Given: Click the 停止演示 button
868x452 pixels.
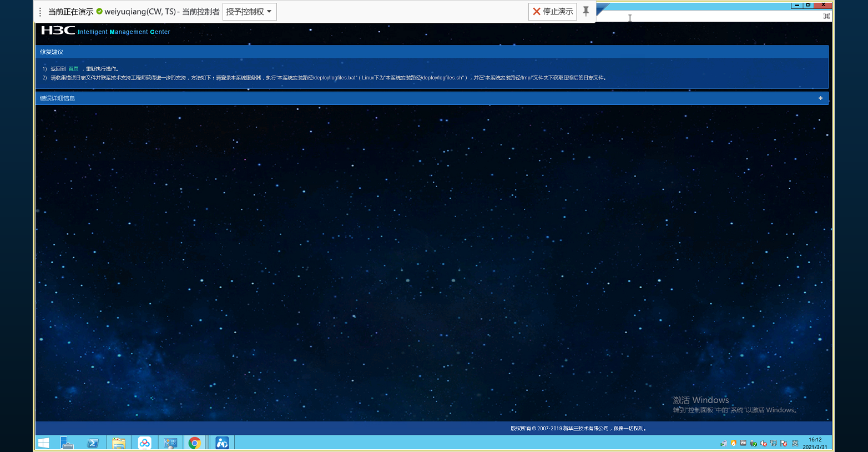Looking at the screenshot, I should click(x=553, y=12).
